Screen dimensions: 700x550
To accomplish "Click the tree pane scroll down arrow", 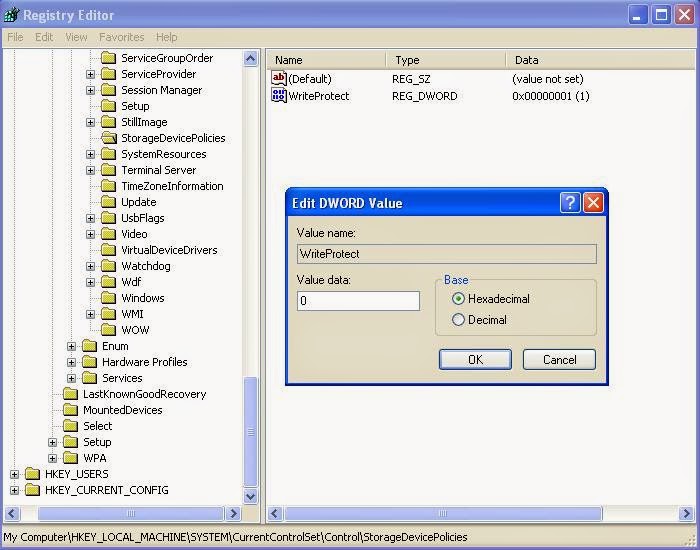I will tap(250, 496).
